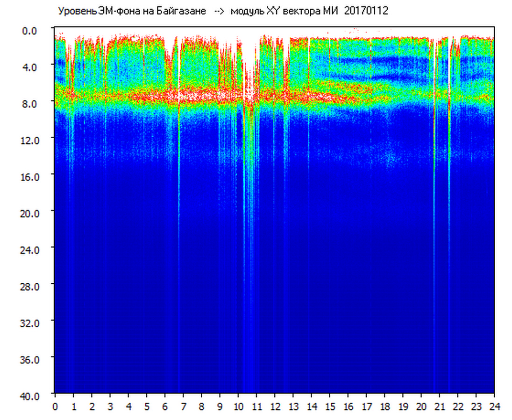The height and width of the screenshot is (420, 512).
Task: Click the arrow symbol "-->" in the title
Action: pyautogui.click(x=220, y=11)
